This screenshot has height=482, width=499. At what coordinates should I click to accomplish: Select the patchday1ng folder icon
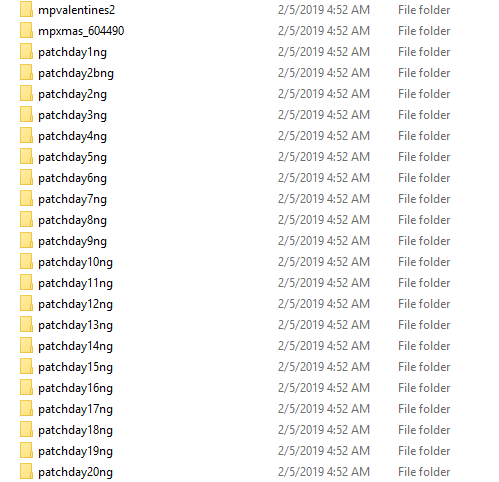coord(26,51)
